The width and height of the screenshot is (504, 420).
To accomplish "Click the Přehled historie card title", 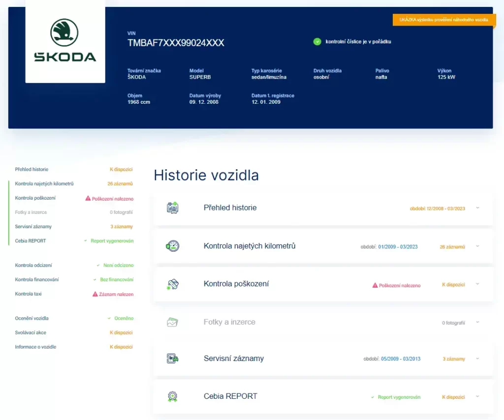I will click(x=230, y=208).
